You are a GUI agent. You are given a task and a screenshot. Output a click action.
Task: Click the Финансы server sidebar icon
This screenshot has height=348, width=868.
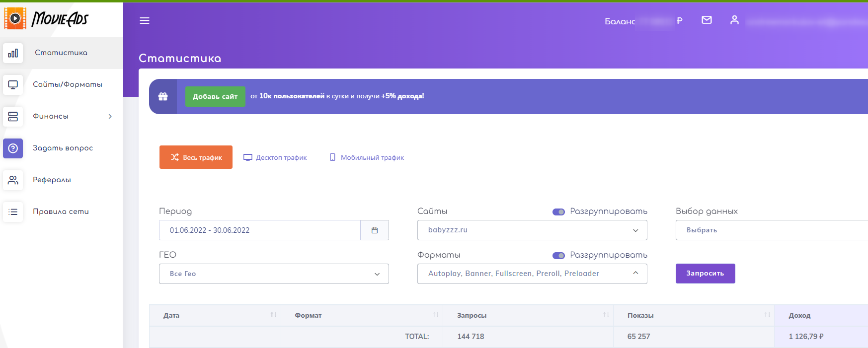pos(13,117)
